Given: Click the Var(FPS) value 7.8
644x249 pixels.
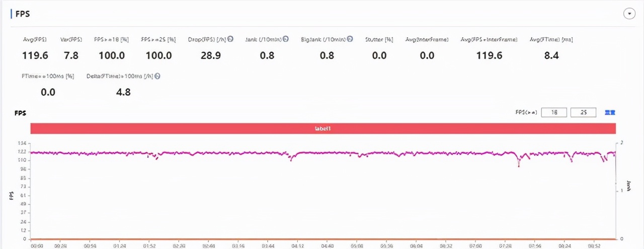Looking at the screenshot, I should coord(71,55).
